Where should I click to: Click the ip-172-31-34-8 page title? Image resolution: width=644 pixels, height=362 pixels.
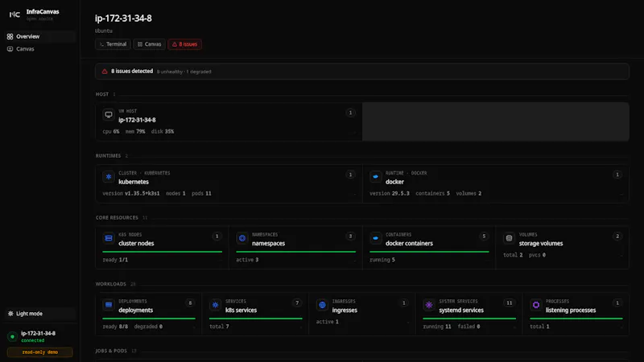tap(123, 19)
